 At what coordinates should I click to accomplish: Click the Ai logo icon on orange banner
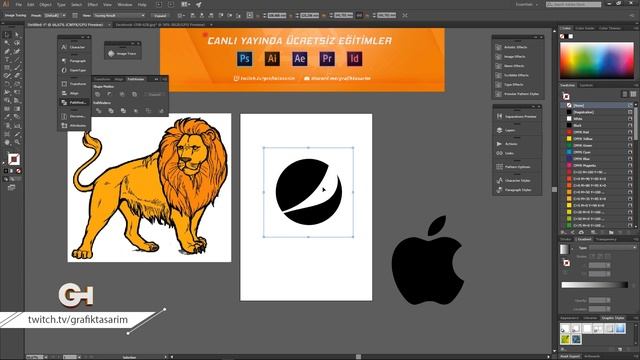pyautogui.click(x=272, y=59)
